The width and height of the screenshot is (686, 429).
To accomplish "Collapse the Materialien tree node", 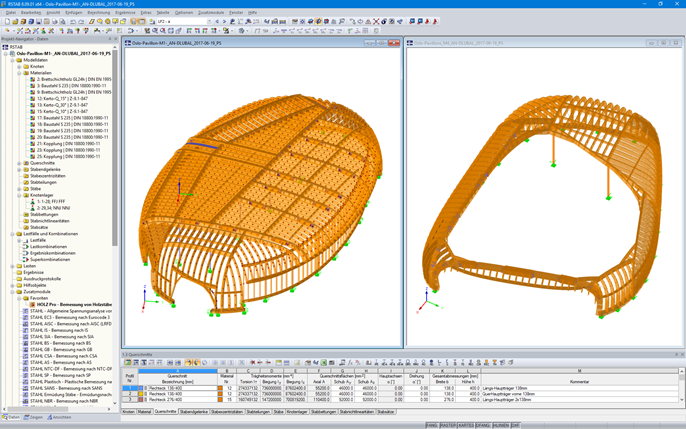I will 19,73.
